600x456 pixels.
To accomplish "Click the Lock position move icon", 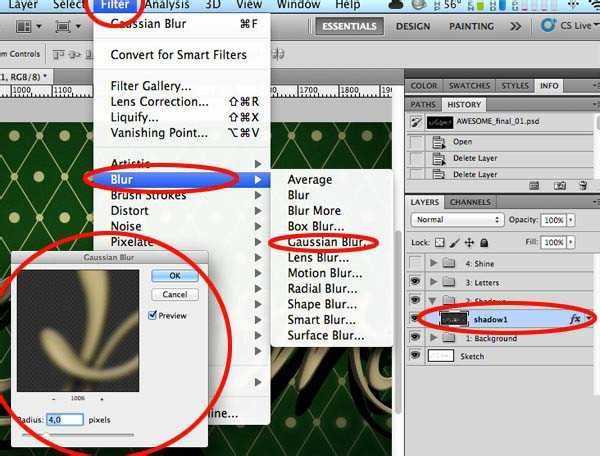I will pyautogui.click(x=469, y=243).
